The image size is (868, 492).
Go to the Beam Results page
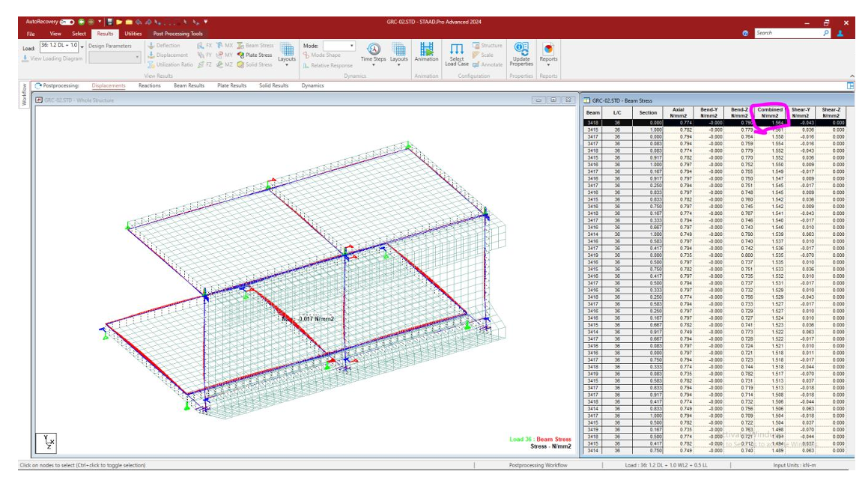(x=189, y=85)
